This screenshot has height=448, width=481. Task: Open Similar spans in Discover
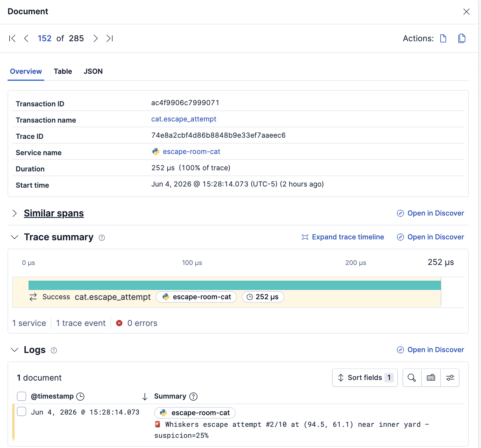tap(430, 213)
